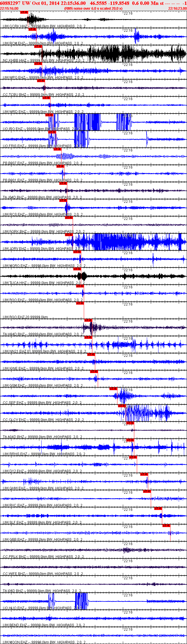Click the TA J04D BHZ station label
The image size is (187, 644).
42,197
